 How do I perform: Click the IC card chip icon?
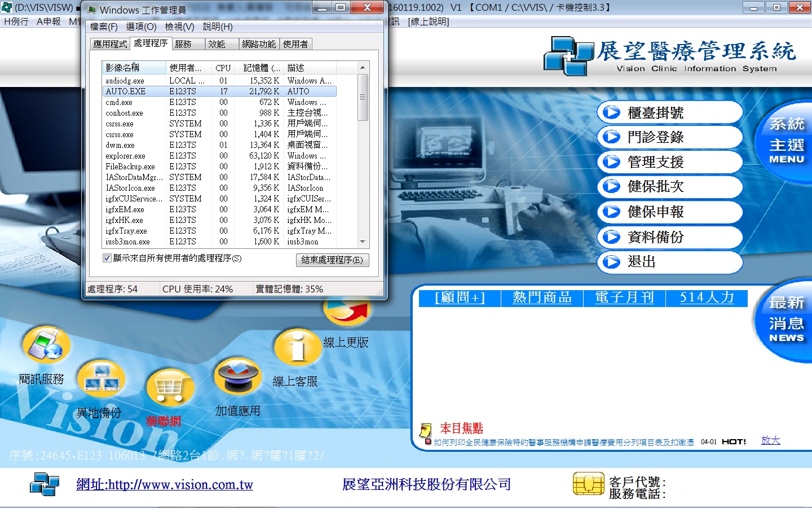[x=588, y=484]
